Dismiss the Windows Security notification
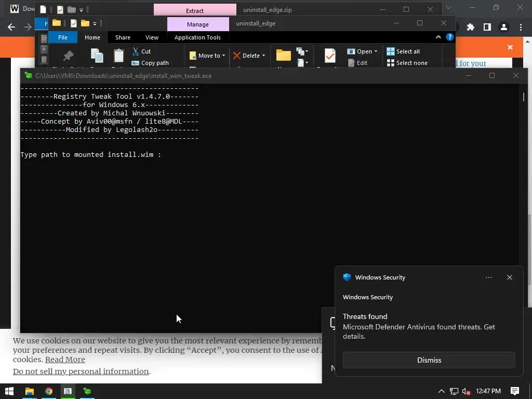This screenshot has height=399, width=532. click(x=429, y=360)
